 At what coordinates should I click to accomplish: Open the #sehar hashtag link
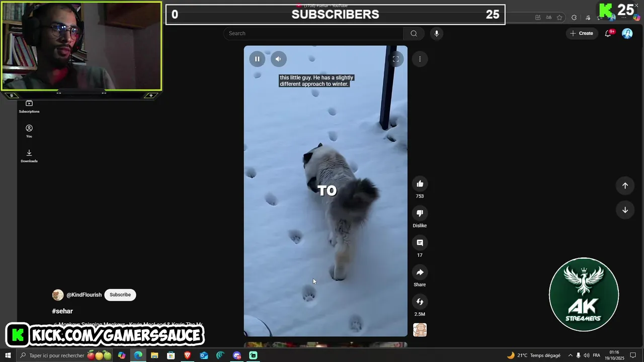[x=62, y=311]
